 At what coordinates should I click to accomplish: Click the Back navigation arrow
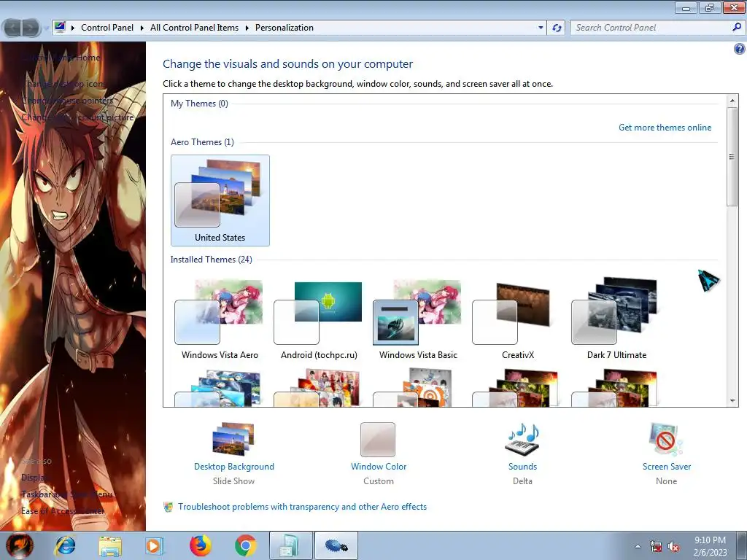pyautogui.click(x=12, y=28)
